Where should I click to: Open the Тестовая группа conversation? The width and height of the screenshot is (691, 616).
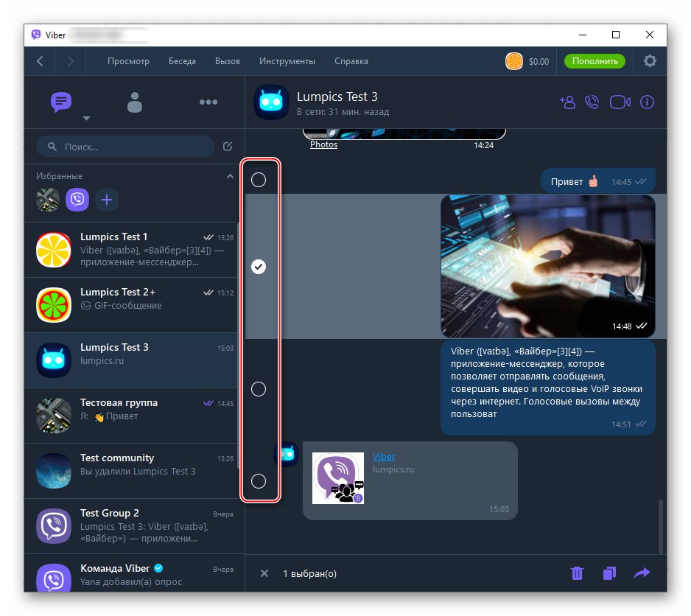click(130, 416)
